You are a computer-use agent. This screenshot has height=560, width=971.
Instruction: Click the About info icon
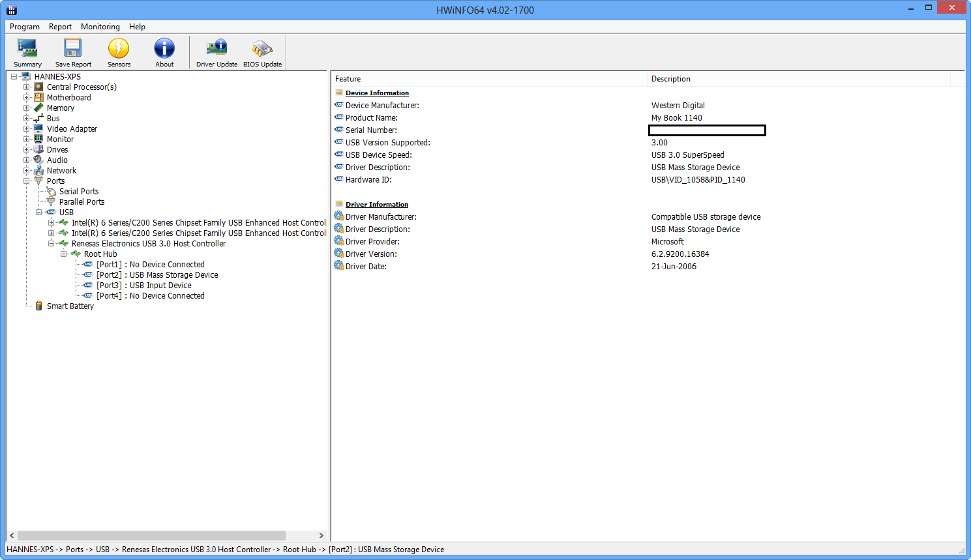pyautogui.click(x=164, y=49)
